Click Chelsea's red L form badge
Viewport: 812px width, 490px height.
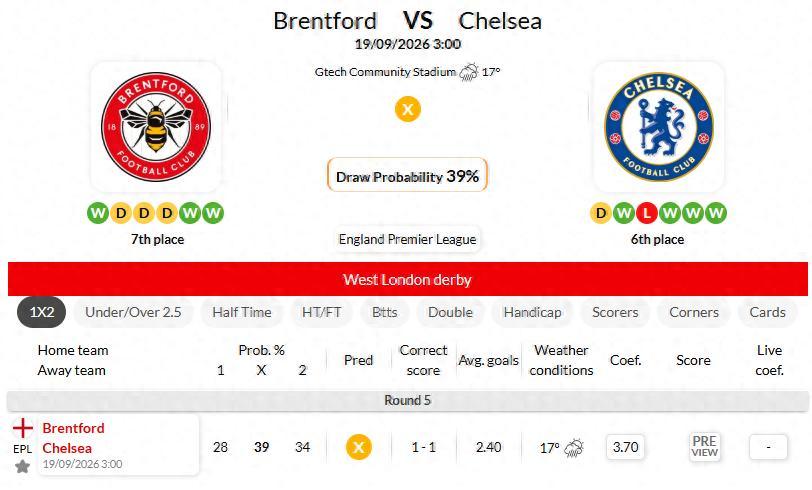[x=646, y=213]
